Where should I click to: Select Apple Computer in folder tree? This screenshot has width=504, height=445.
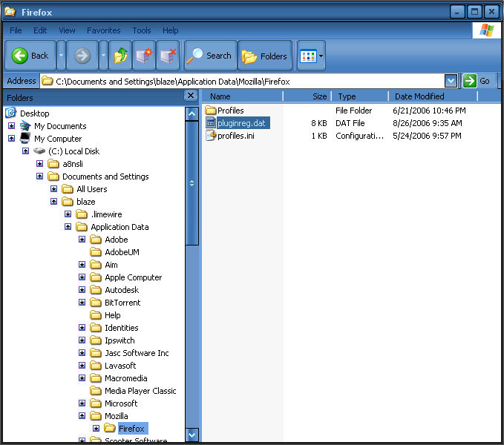pos(134,277)
